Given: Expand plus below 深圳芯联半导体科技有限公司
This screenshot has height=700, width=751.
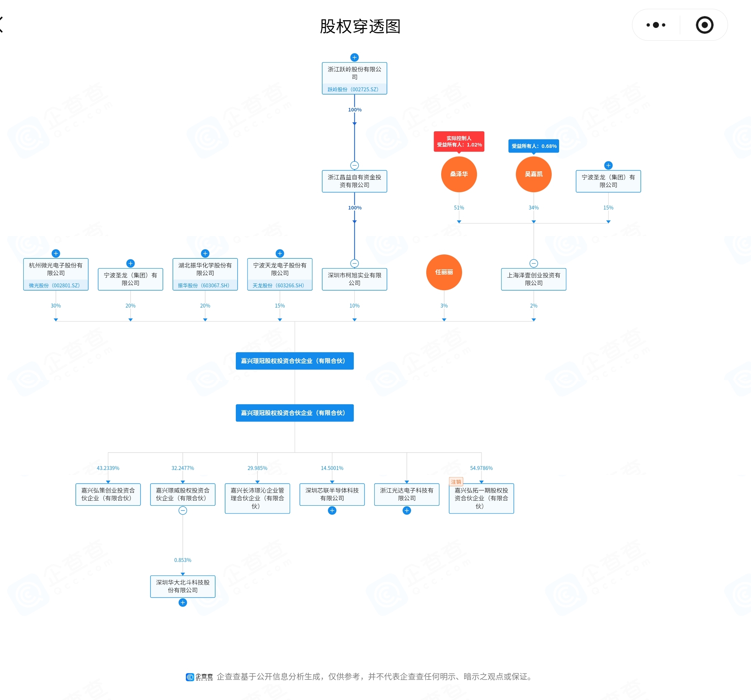Looking at the screenshot, I should 332,510.
